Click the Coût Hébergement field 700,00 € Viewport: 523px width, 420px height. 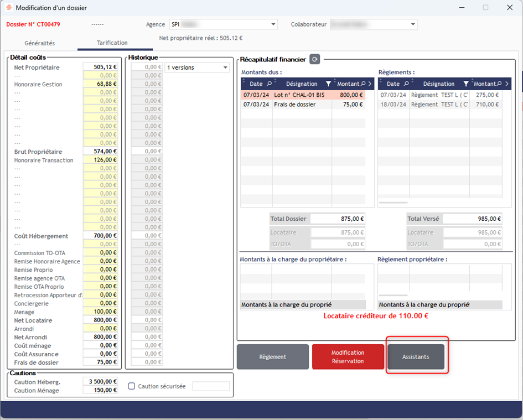(100, 236)
